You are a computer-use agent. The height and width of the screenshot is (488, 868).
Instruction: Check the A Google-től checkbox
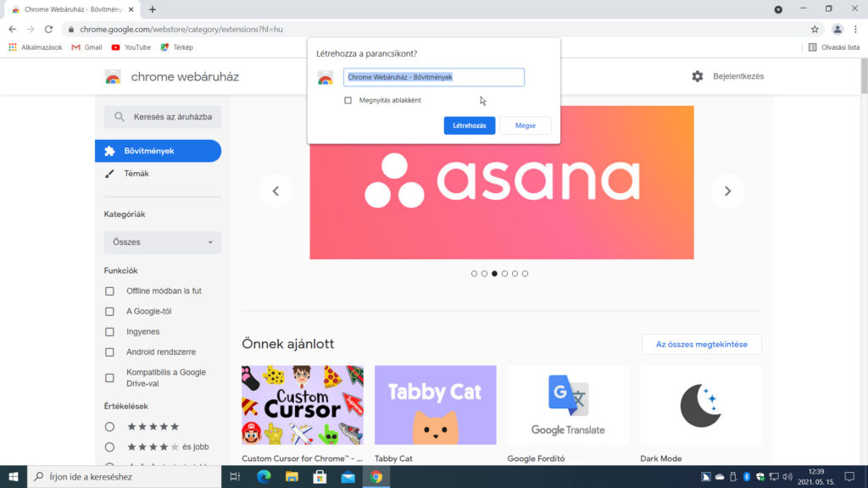109,312
